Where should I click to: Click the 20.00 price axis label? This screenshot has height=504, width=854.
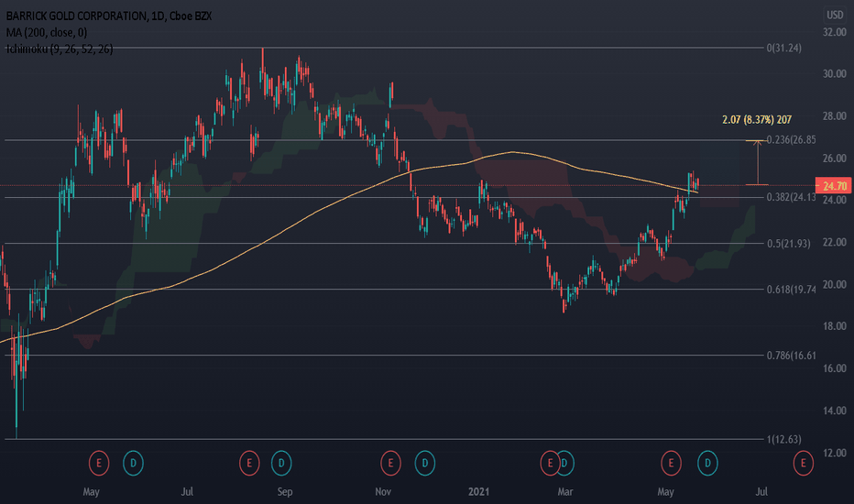pos(835,284)
